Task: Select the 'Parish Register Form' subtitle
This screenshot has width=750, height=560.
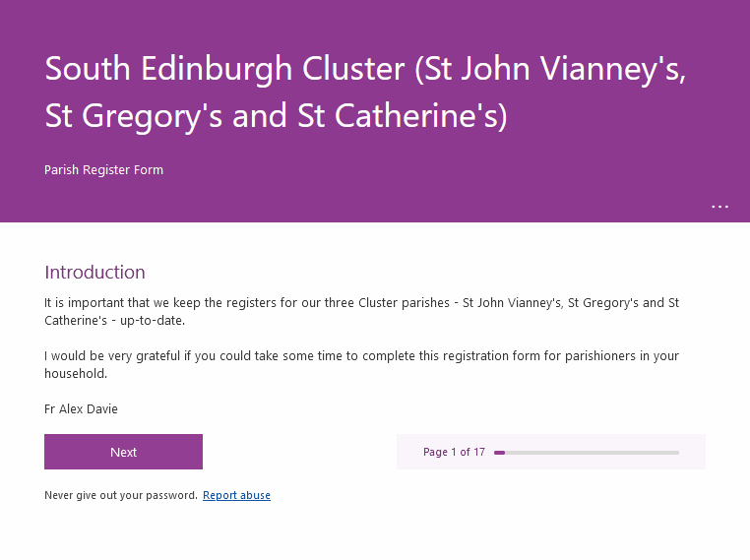Action: [103, 169]
